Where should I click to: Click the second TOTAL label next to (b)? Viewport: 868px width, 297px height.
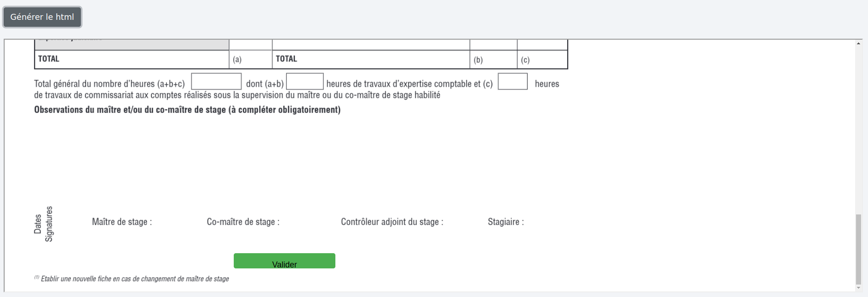(286, 59)
